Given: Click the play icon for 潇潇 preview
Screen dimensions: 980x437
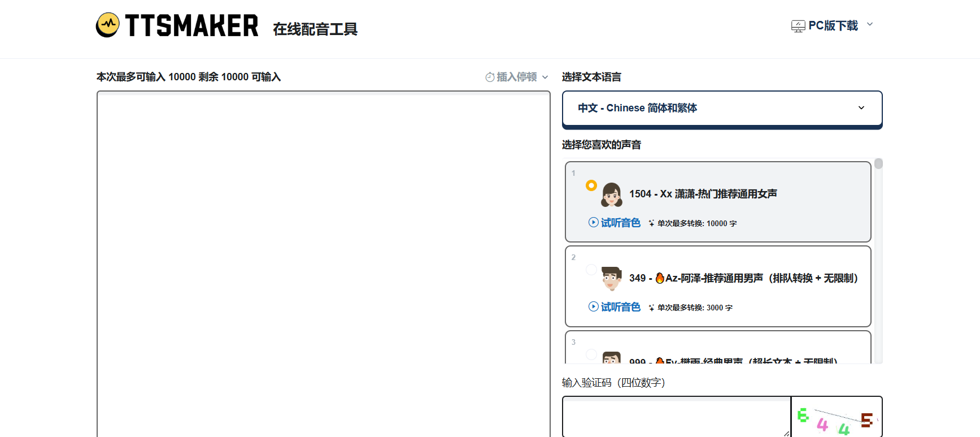Looking at the screenshot, I should point(593,222).
